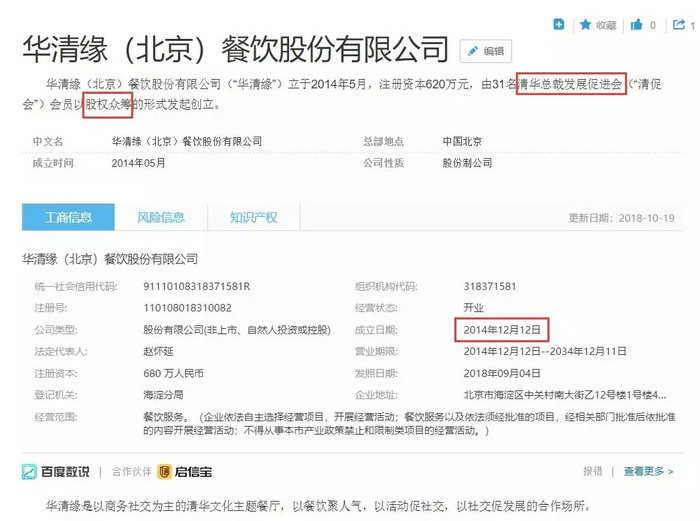Image resolution: width=700 pixels, height=521 pixels.
Task: Expand 查看更多 link
Action: pos(650,471)
